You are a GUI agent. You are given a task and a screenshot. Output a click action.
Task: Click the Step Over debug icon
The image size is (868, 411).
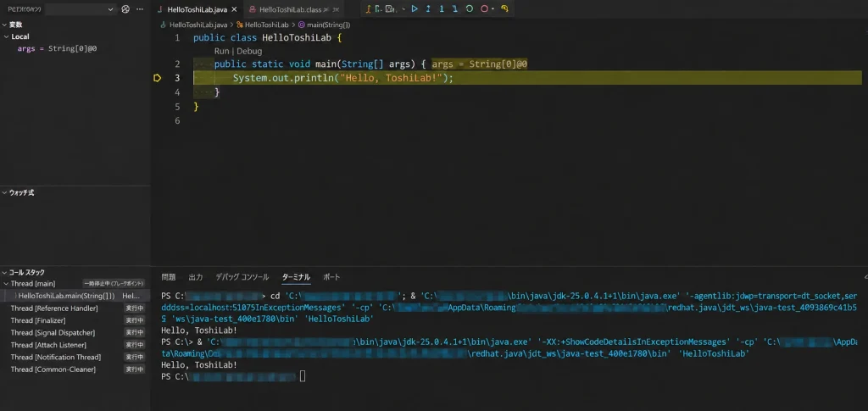point(428,8)
